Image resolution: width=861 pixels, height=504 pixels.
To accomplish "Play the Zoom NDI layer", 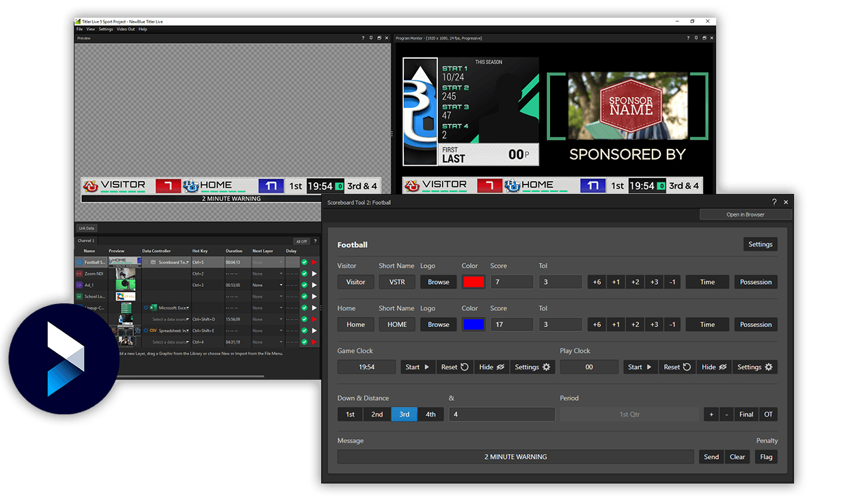I will point(314,274).
